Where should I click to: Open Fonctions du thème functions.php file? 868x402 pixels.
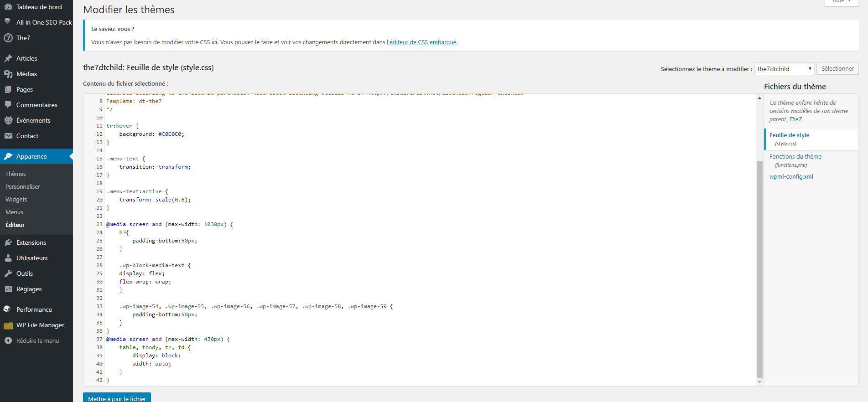point(795,156)
